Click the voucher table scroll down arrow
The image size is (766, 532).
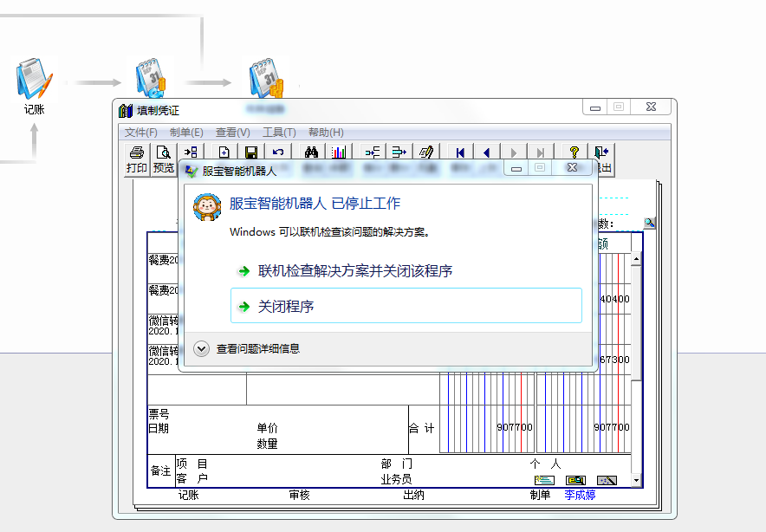(636, 480)
